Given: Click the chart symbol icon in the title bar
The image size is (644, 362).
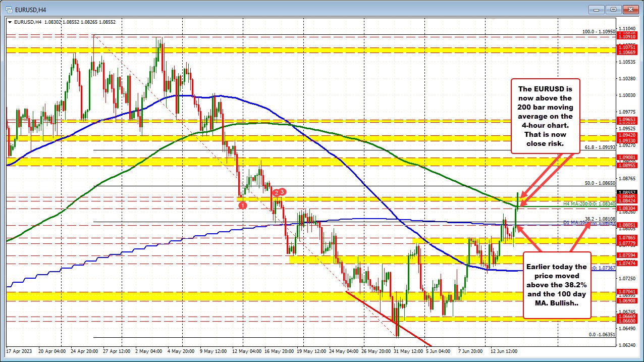Looking at the screenshot, I should pos(9,9).
